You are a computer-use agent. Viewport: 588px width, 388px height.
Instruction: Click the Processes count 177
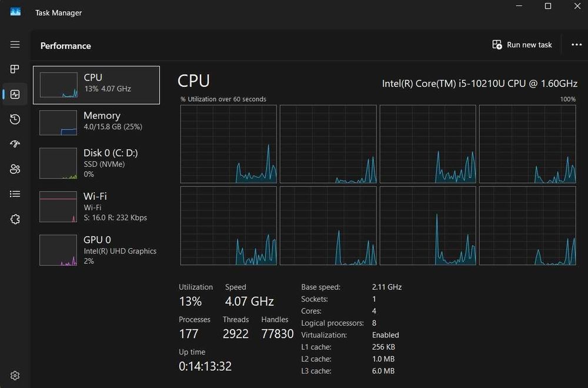click(x=189, y=334)
